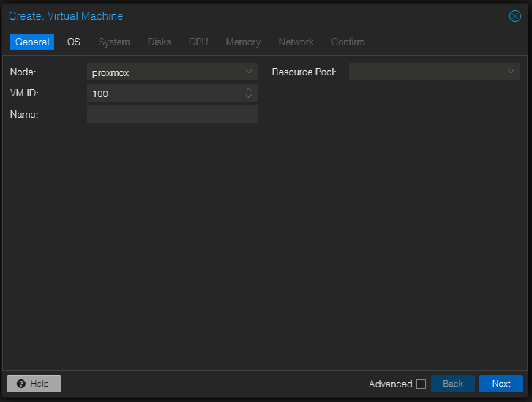Viewport: 532px width, 402px height.
Task: Select the 'Create: Virtual Machine' title text
Action: (x=66, y=16)
